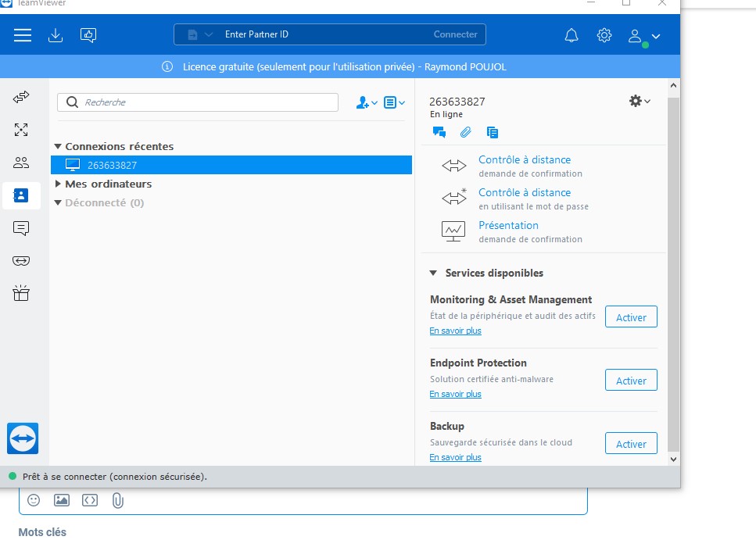Click the Recherche search field

tap(198, 102)
